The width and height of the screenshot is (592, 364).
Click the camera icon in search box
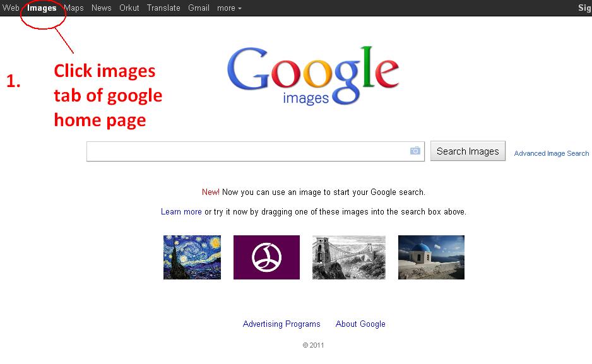pyautogui.click(x=415, y=151)
